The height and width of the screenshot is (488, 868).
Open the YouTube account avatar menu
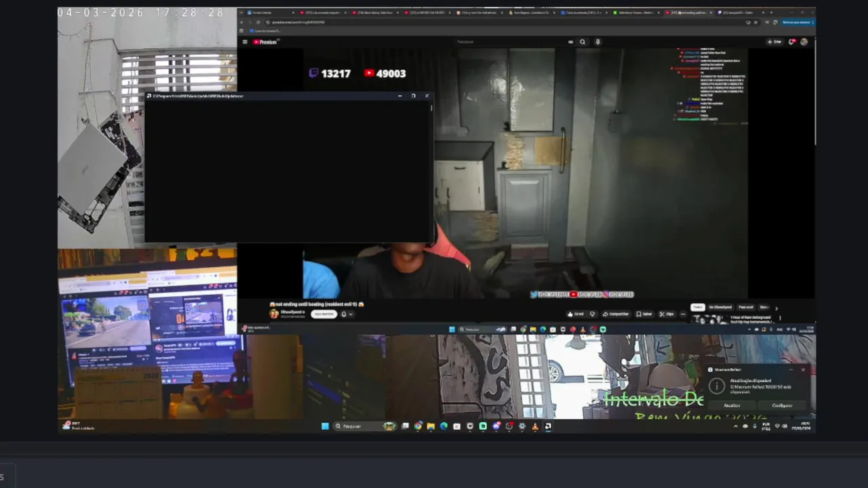pyautogui.click(x=804, y=41)
